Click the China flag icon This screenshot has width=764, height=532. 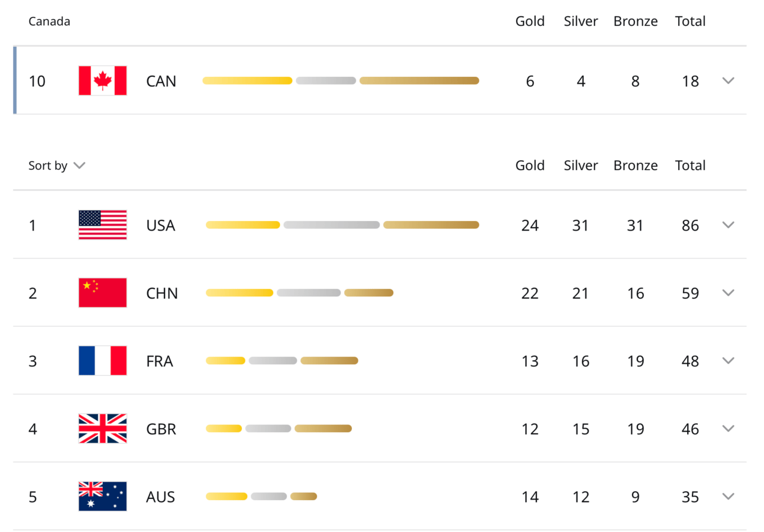102,293
